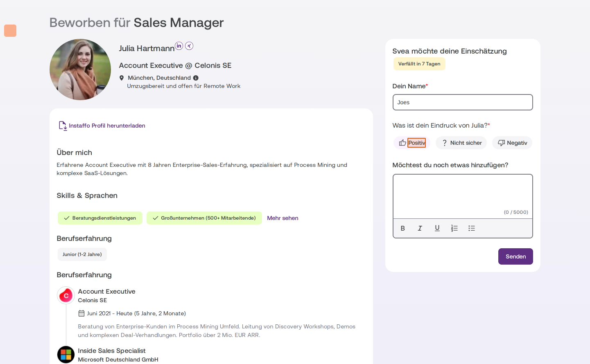Viewport: 590px width, 364px height.
Task: Click the Celonis company logo
Action: (x=66, y=295)
